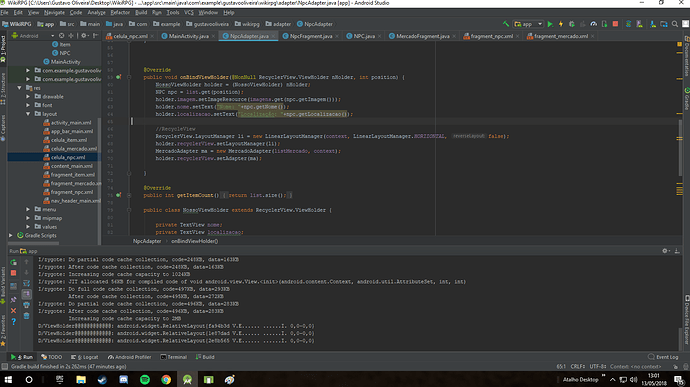Clear console with the trash can icon
Viewport: 690px width, 387px height.
[x=26, y=316]
